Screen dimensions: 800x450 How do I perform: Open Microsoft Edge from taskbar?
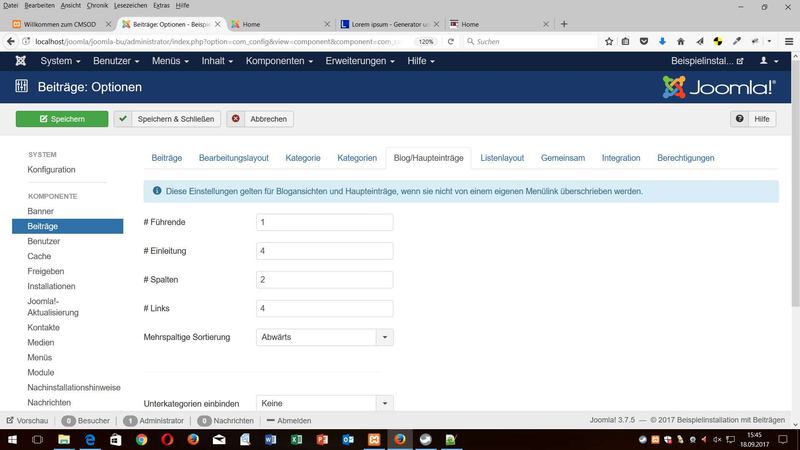pos(90,439)
